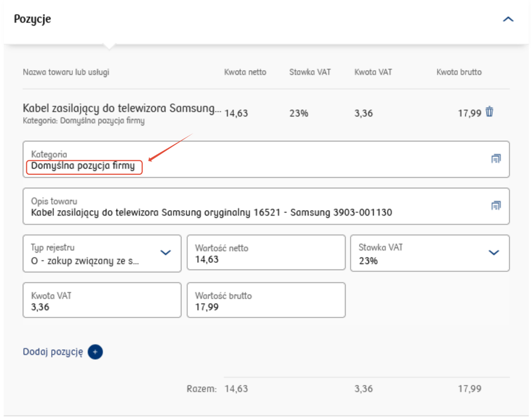531x420 pixels.
Task: Open description list icon in Opis towaru field
Action: (x=496, y=206)
